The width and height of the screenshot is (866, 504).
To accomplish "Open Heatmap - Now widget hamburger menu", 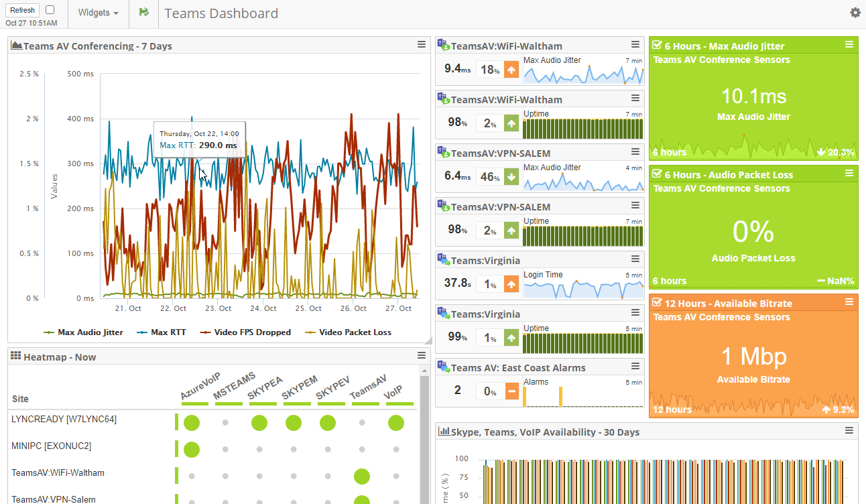I will tap(422, 356).
